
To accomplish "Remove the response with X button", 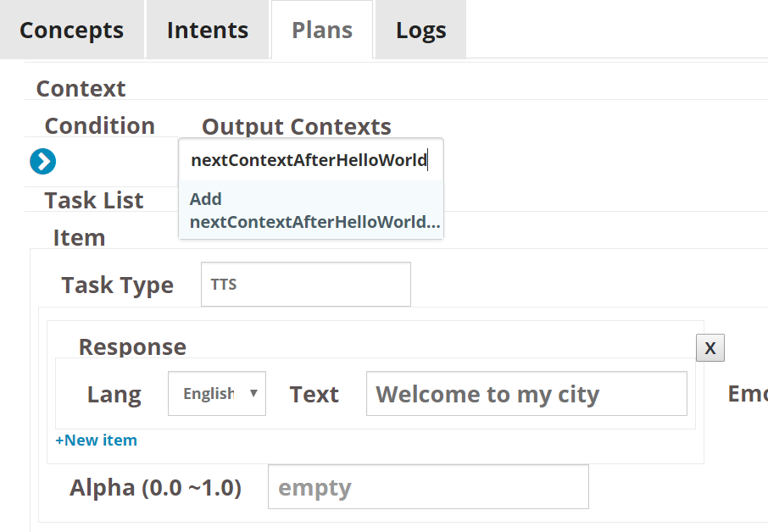I will (710, 348).
